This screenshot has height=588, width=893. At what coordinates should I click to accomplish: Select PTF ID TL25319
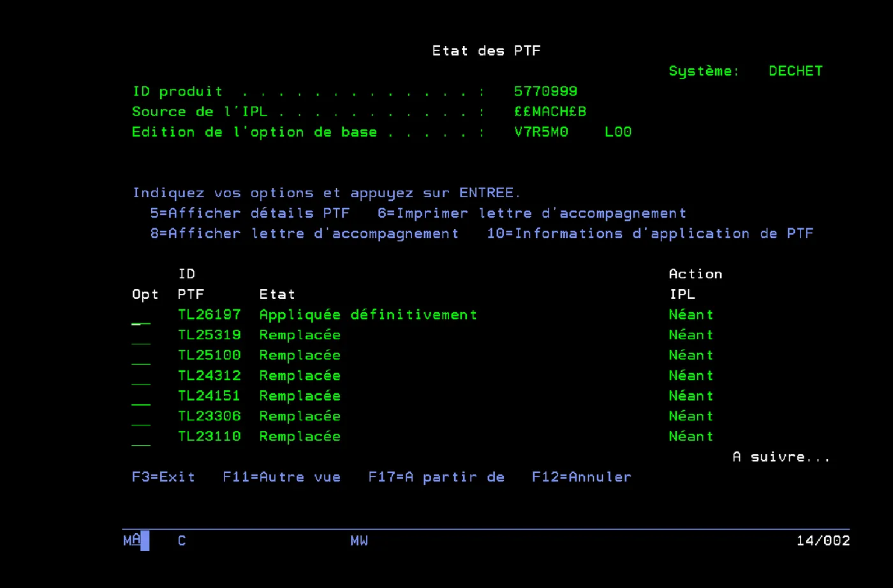[x=209, y=335]
